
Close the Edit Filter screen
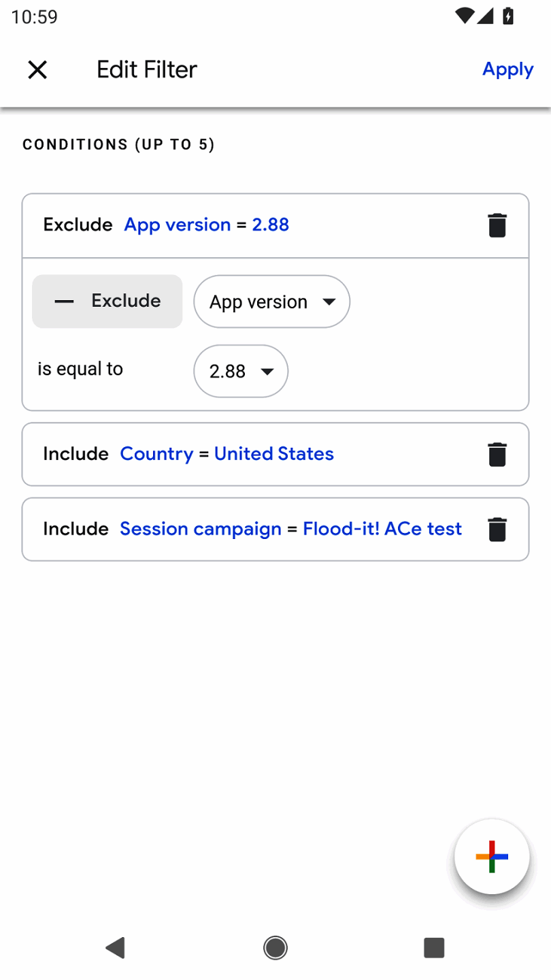point(37,69)
